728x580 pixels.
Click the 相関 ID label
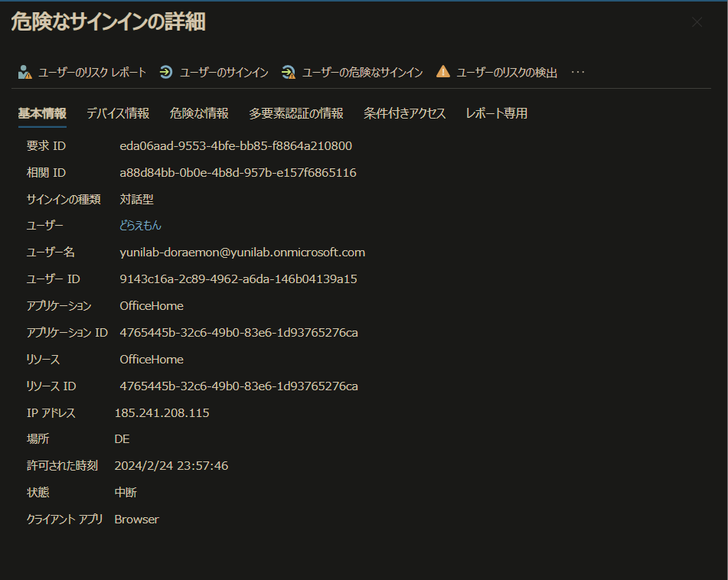[x=46, y=173]
